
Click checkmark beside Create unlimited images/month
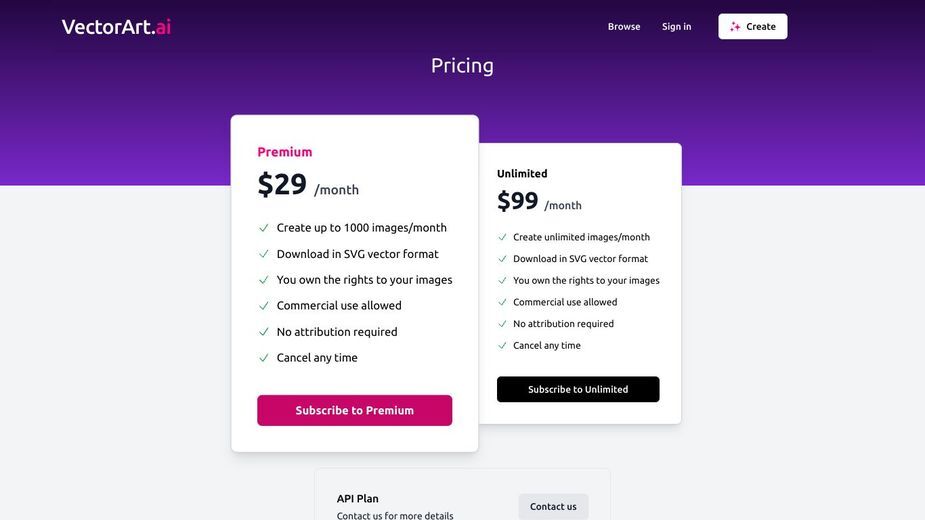pos(502,237)
